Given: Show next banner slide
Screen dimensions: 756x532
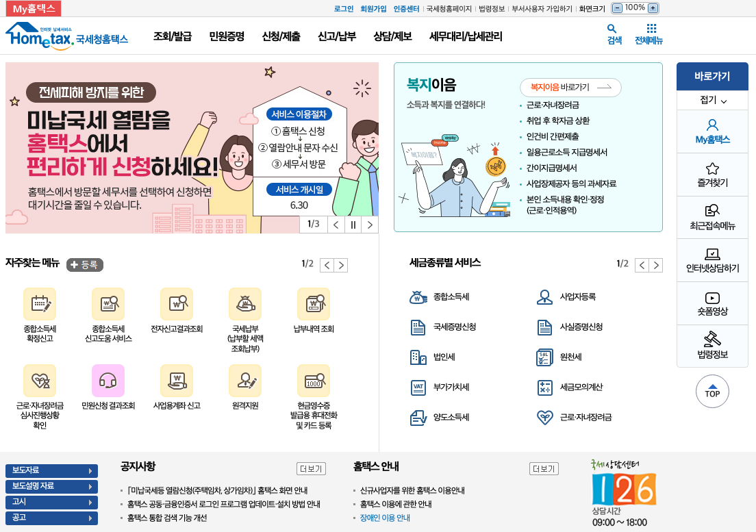Looking at the screenshot, I should [370, 225].
